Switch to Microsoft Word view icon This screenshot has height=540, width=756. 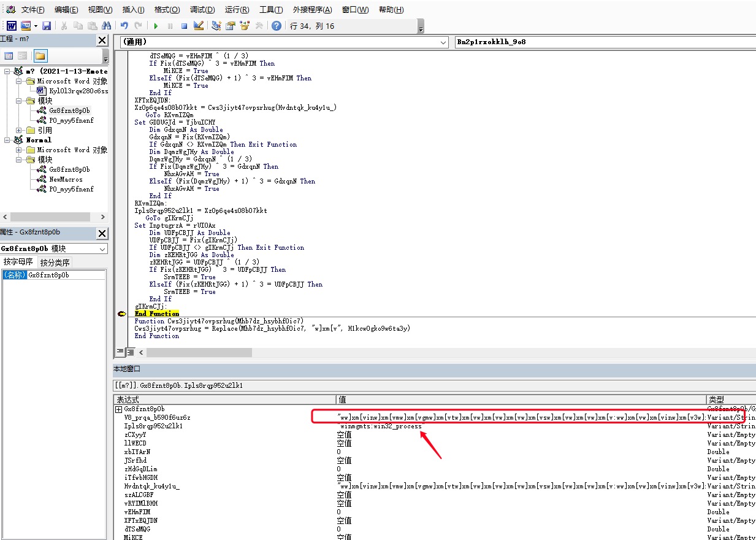pyautogui.click(x=12, y=26)
